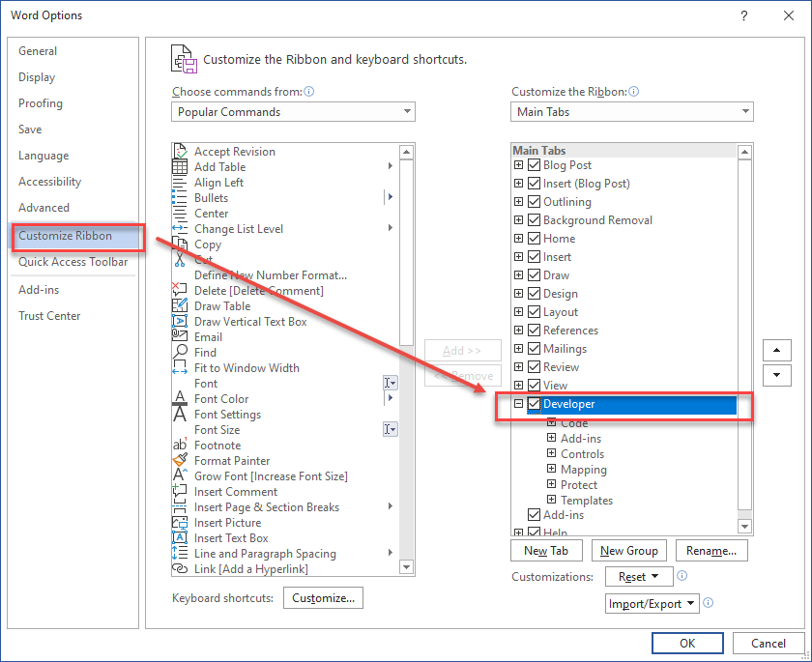This screenshot has height=662, width=812.
Task: Uncheck the Developer tab checkbox
Action: coord(534,404)
